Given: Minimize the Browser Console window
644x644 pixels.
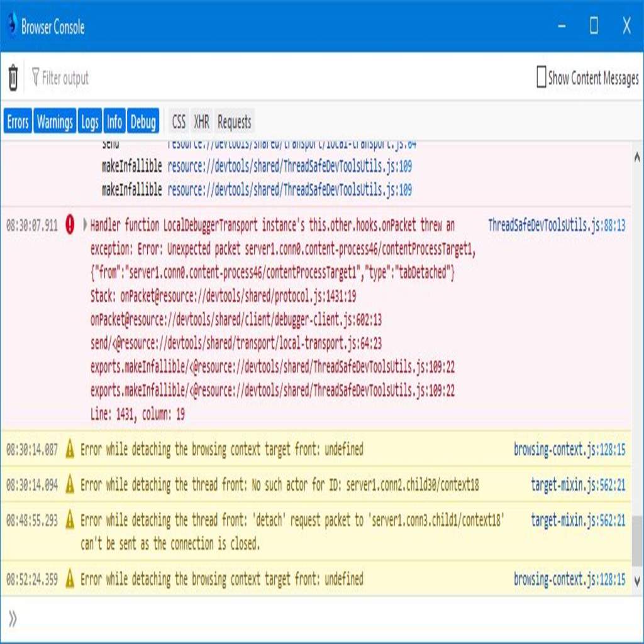Looking at the screenshot, I should 562,26.
